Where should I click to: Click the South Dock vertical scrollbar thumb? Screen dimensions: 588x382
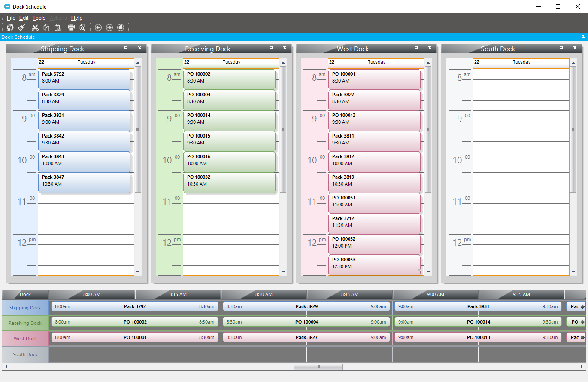coord(573,129)
